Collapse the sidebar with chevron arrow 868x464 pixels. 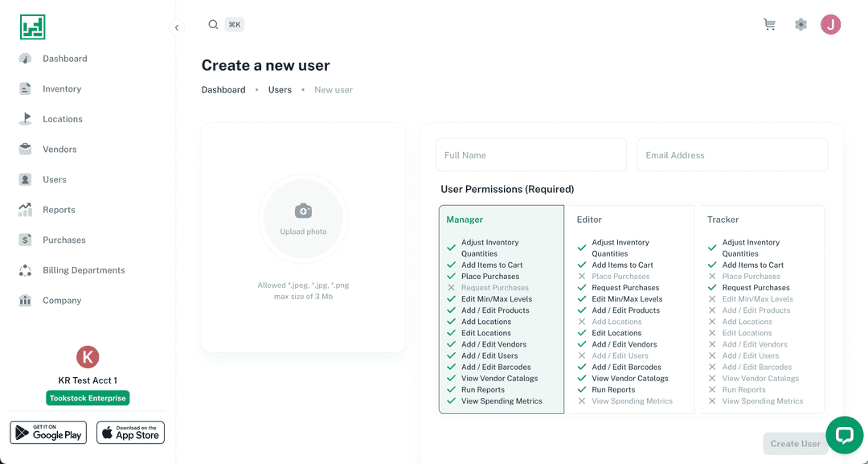[177, 28]
